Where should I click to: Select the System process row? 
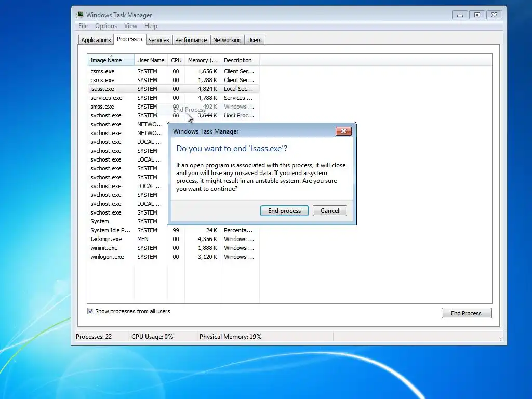tap(127, 221)
